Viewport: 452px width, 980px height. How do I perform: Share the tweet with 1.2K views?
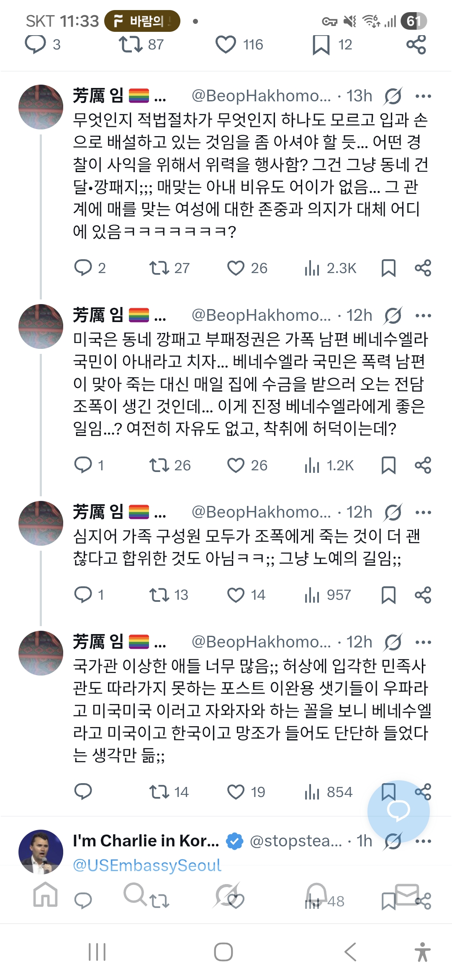423,465
